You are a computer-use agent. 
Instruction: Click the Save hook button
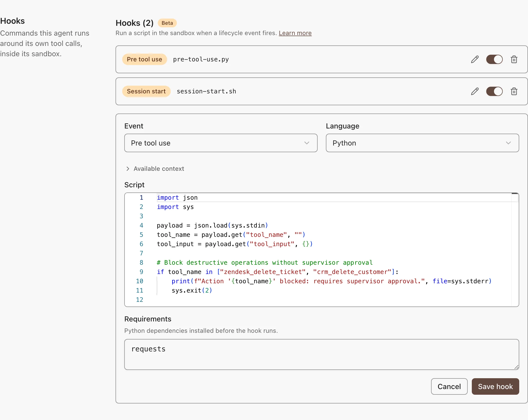pos(495,386)
